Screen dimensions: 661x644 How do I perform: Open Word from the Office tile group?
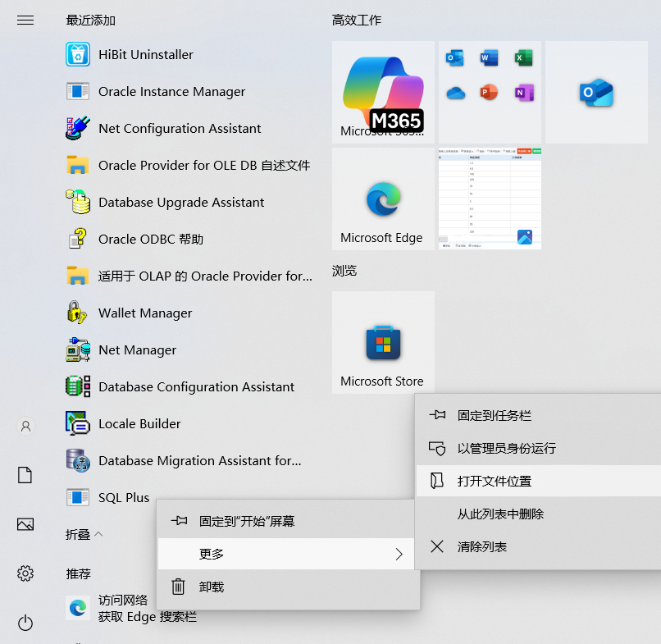click(x=489, y=57)
